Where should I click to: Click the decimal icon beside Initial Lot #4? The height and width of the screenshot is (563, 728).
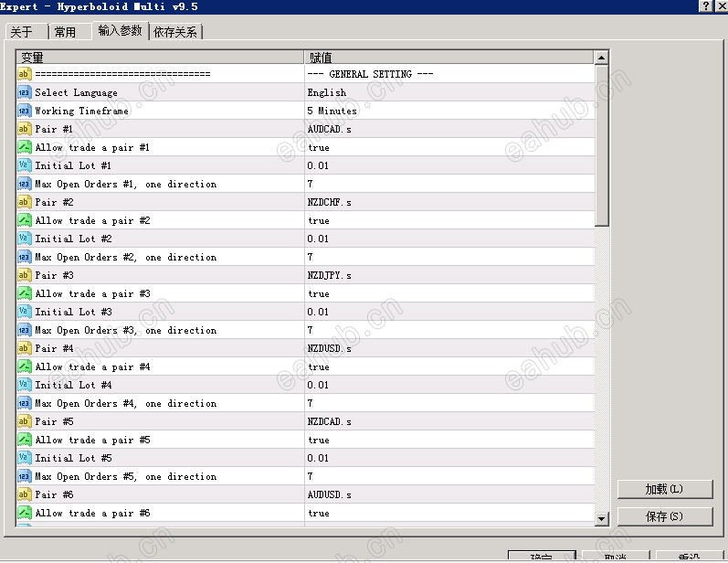tap(24, 385)
